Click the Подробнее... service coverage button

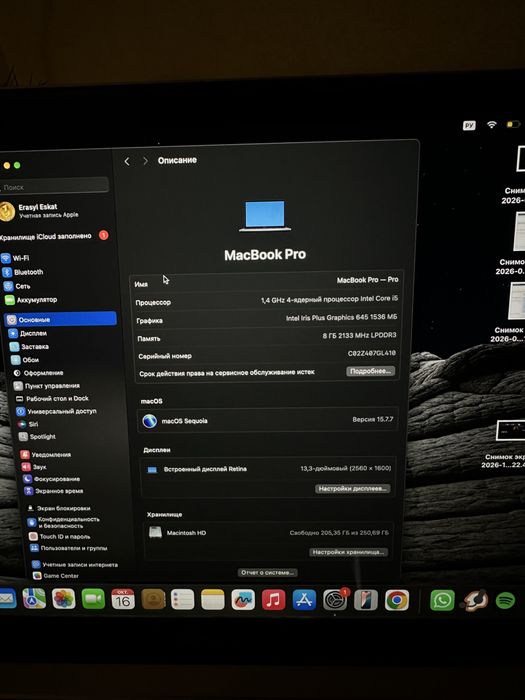click(370, 371)
